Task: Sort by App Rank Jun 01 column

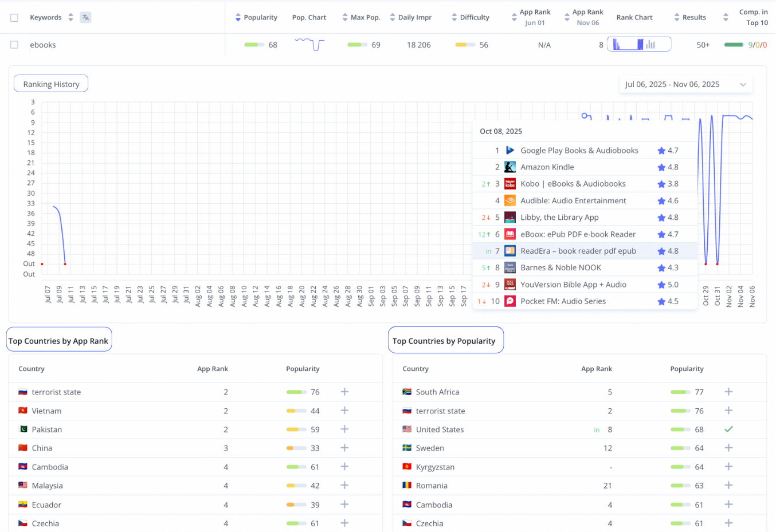Action: point(514,18)
